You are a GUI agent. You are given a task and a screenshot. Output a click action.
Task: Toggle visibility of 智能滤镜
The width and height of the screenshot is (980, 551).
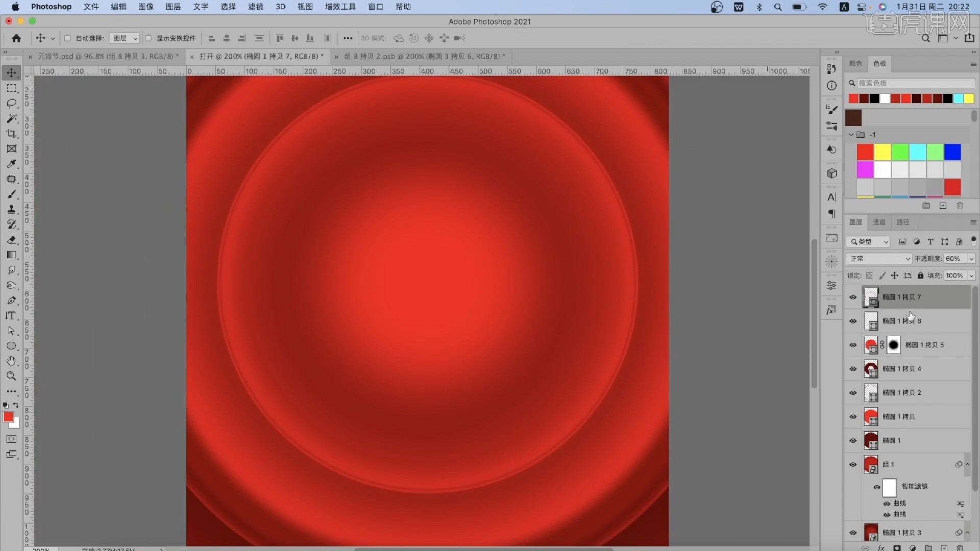tap(877, 487)
